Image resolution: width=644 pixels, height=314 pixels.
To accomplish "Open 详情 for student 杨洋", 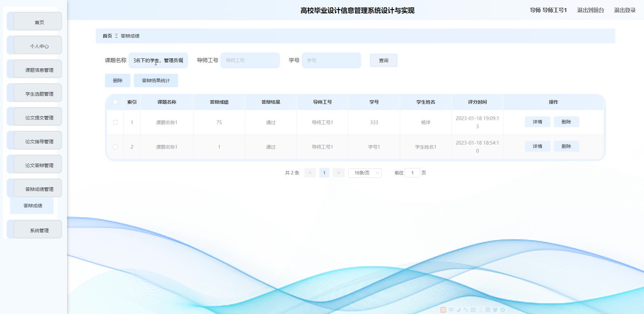I will pos(538,122).
